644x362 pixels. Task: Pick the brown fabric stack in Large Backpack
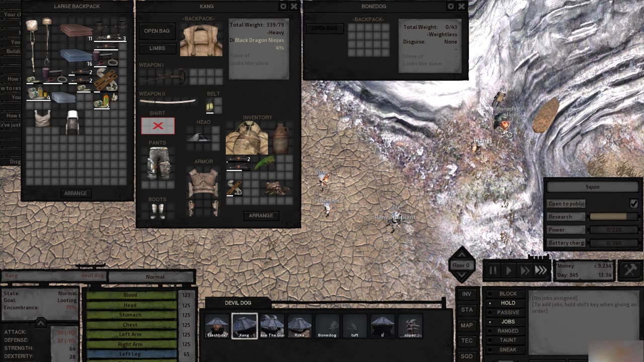pos(76,30)
